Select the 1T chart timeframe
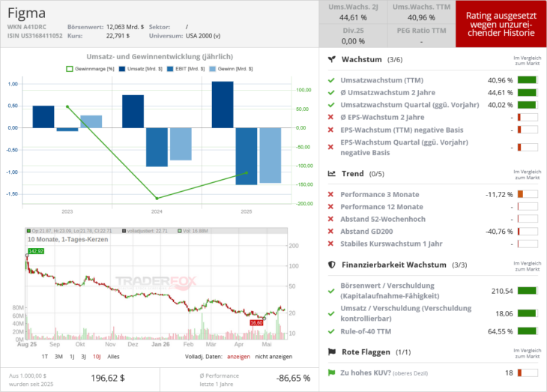The height and width of the screenshot is (392, 547). (x=45, y=356)
